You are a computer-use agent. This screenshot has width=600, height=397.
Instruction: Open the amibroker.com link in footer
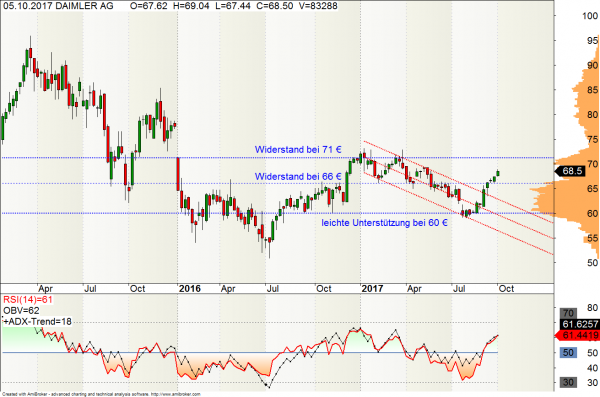point(176,394)
